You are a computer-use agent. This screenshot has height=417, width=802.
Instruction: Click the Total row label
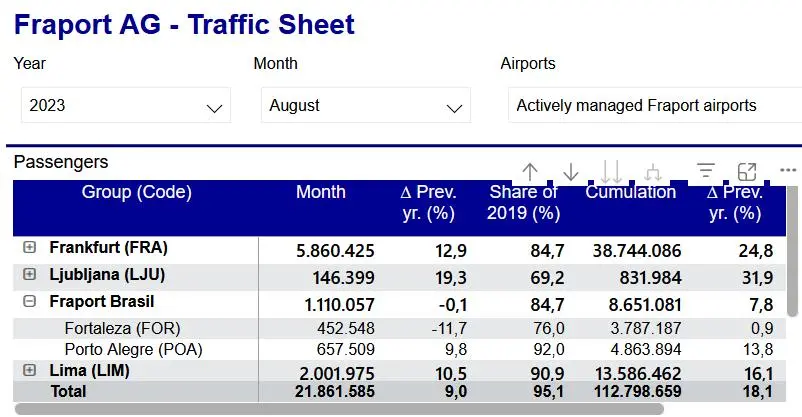pyautogui.click(x=68, y=391)
